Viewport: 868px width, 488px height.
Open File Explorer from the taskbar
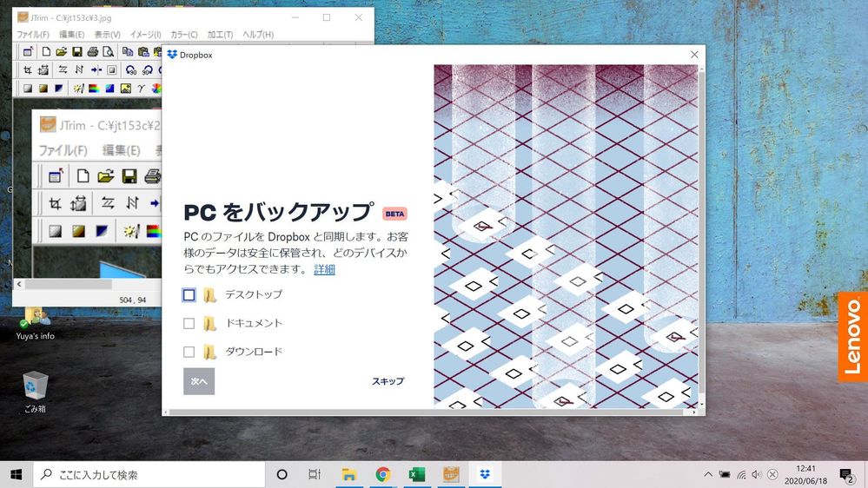(348, 474)
